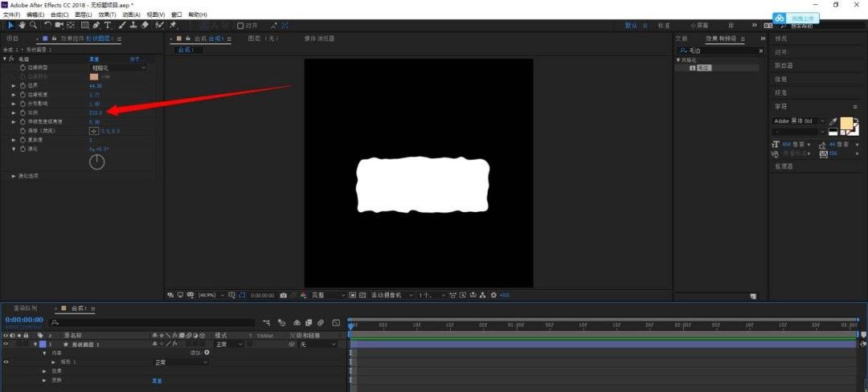Select the Hand tool in the toolbar
Viewport: 868px width, 392px height.
[23, 26]
